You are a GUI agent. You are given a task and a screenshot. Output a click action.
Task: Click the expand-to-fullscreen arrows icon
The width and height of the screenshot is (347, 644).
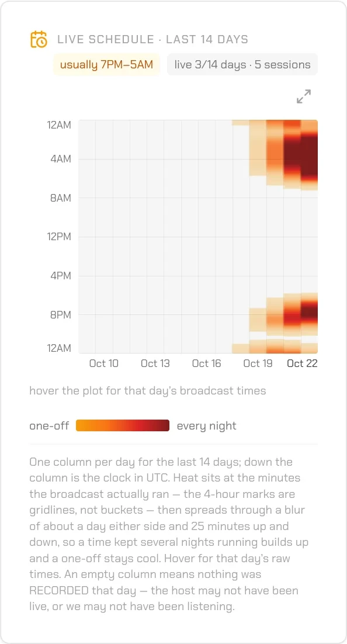pos(304,96)
